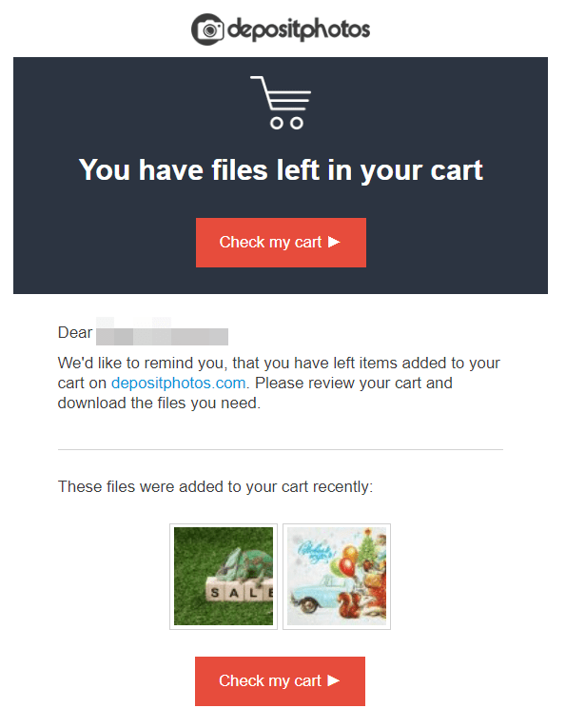Click the Depositphotos camera logo icon
The image size is (566, 728).
[207, 30]
